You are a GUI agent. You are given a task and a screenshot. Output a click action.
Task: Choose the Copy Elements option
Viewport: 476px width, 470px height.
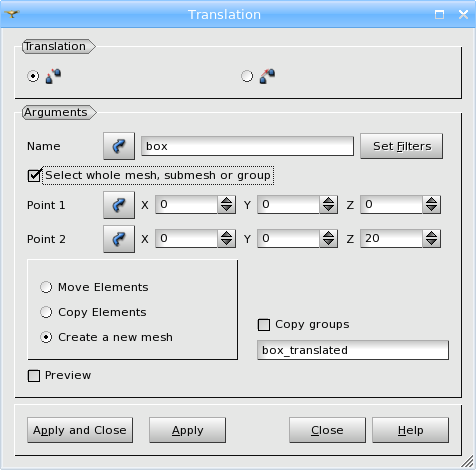coord(46,312)
